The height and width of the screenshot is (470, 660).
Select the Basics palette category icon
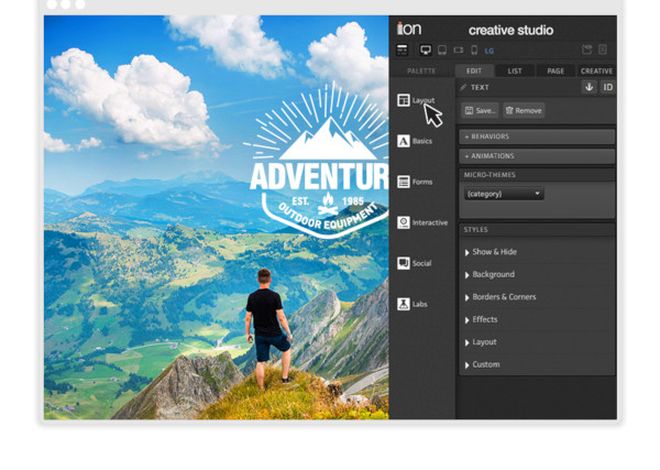point(403,141)
